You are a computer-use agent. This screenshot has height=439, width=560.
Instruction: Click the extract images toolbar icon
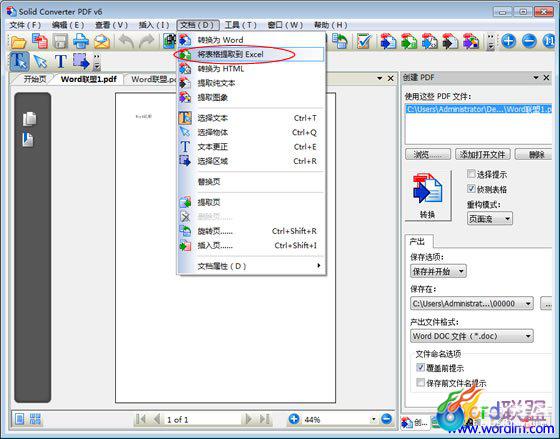click(471, 41)
